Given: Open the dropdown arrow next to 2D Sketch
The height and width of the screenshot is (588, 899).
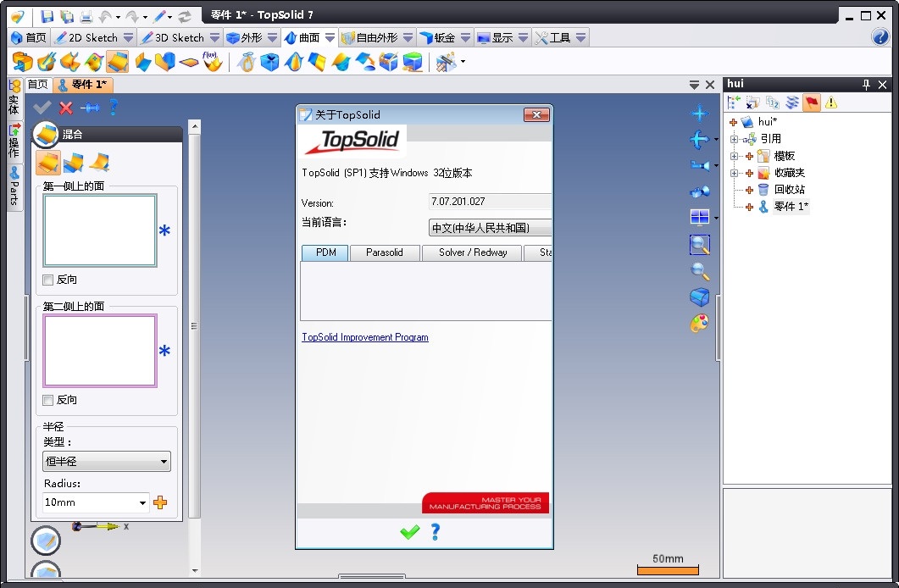Looking at the screenshot, I should click(x=129, y=38).
